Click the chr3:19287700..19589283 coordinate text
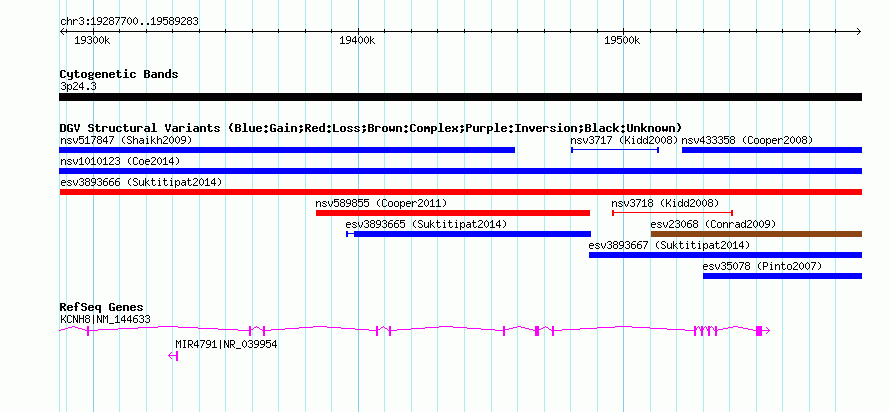The width and height of the screenshot is (890, 412). click(x=129, y=22)
